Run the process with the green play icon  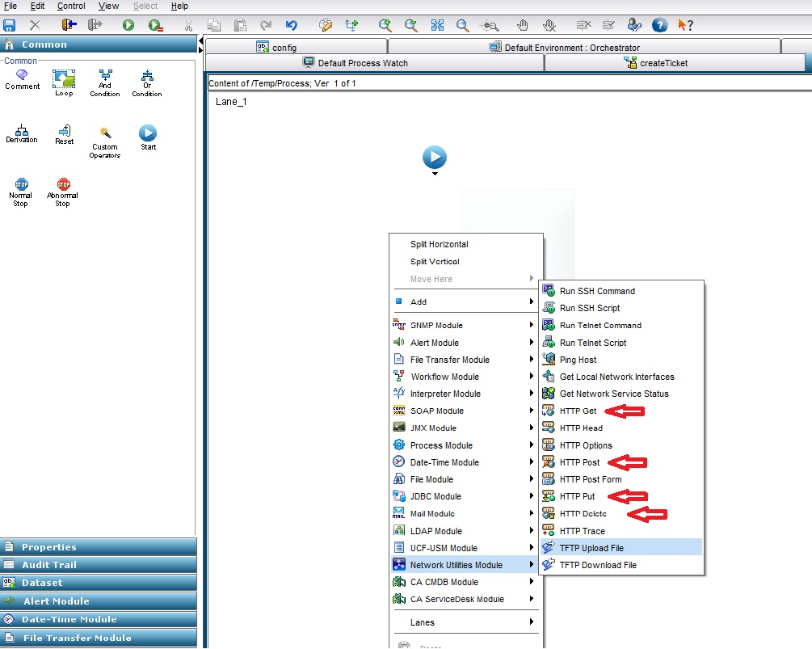128,25
